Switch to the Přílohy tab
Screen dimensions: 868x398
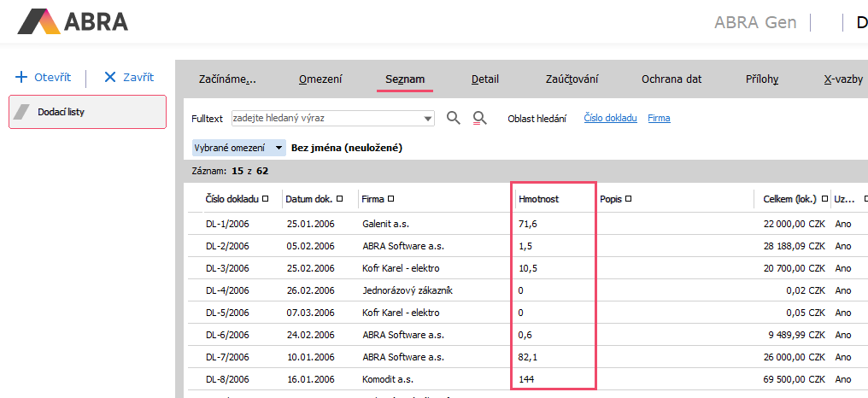[762, 79]
